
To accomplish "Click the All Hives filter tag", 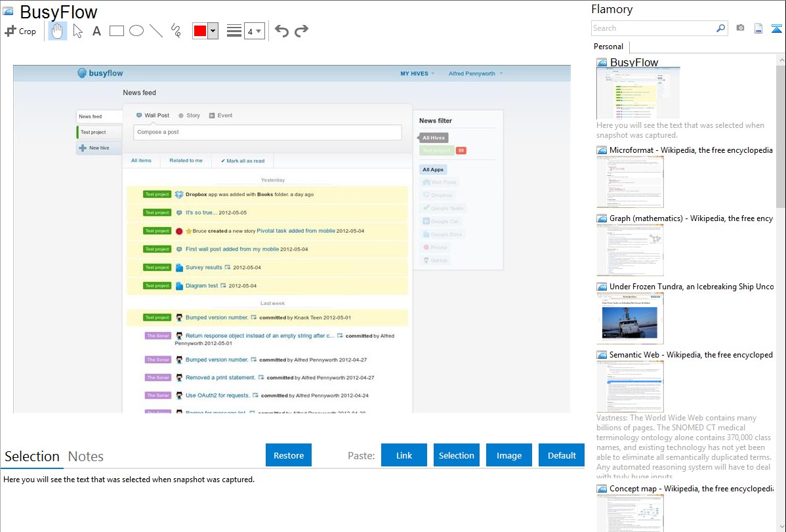I will [x=434, y=137].
